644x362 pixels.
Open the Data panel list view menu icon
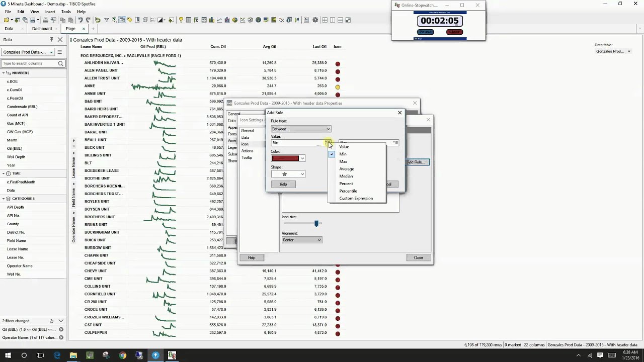click(x=59, y=52)
